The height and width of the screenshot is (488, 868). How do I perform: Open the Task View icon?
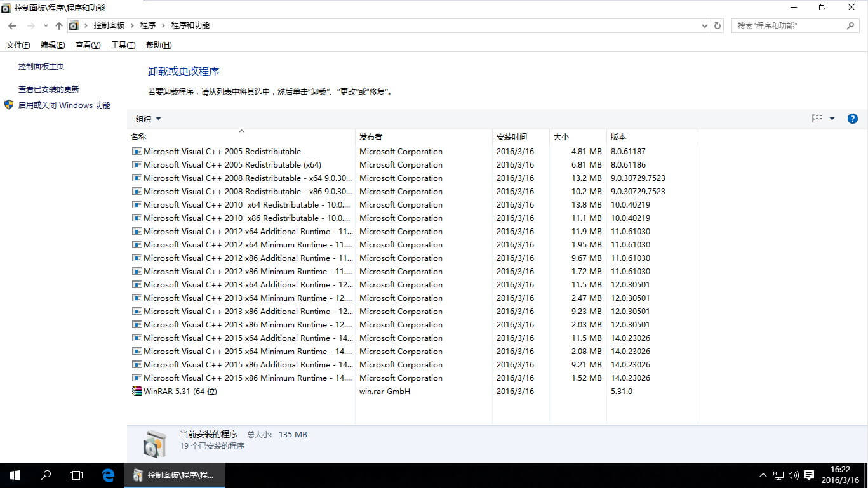(76, 475)
